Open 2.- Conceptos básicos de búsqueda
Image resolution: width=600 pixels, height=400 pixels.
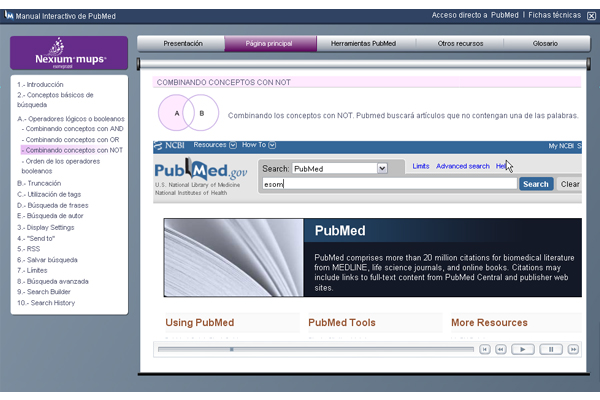point(55,100)
